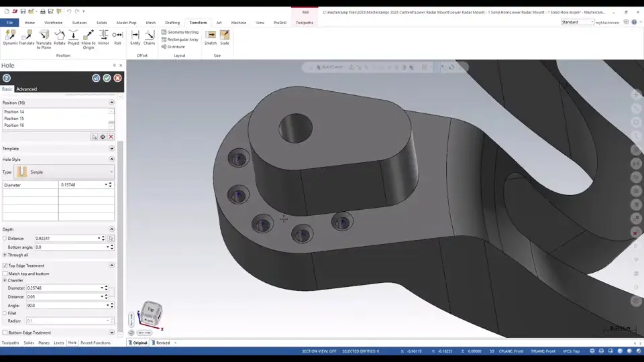Switch to Advanced tab in Hole panel
Image resolution: width=644 pixels, height=362 pixels.
26,89
